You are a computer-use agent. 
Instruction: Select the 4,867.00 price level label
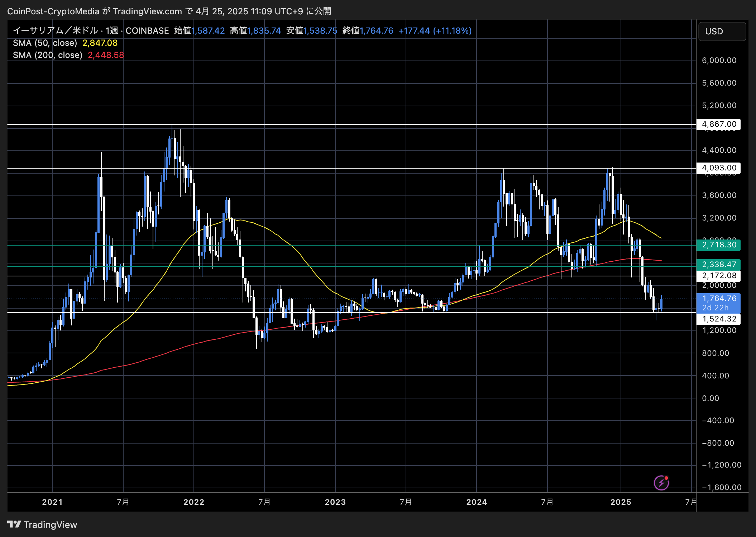tap(718, 124)
